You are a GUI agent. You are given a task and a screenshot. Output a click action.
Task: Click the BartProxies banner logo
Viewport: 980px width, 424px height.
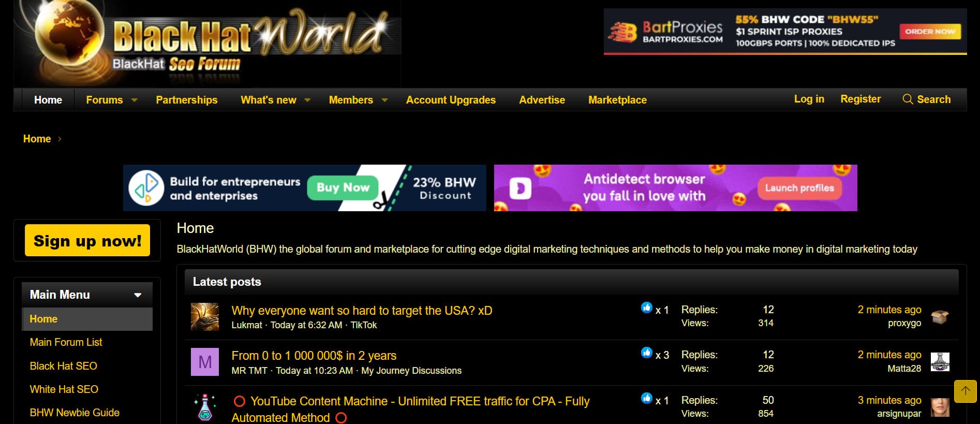(666, 32)
